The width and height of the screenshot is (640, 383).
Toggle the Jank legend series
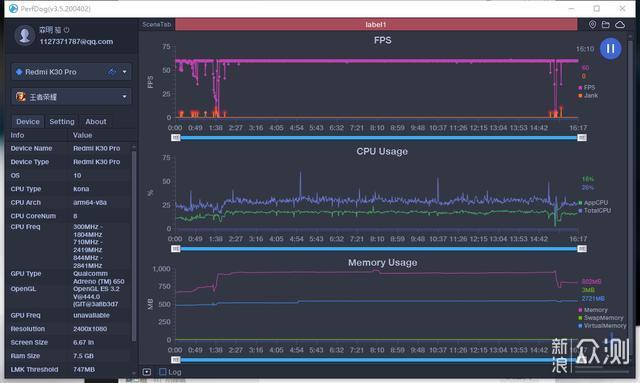point(588,96)
